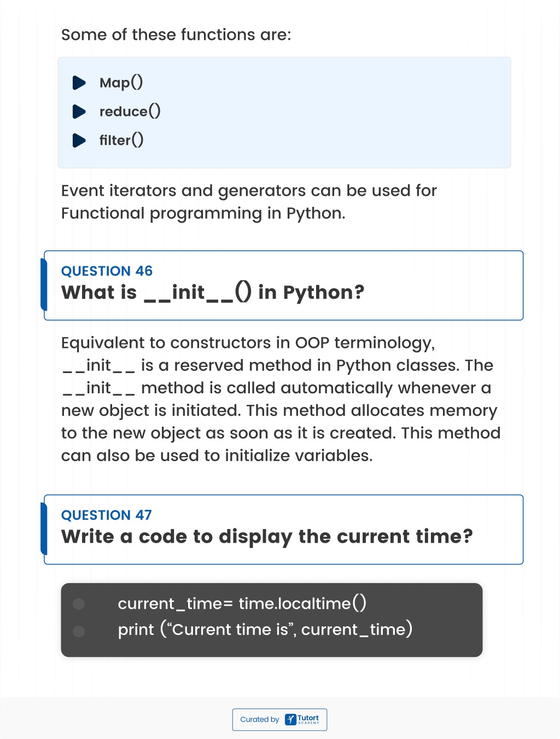
Task: Click the blue accent bar of Question 47
Action: coord(44,529)
